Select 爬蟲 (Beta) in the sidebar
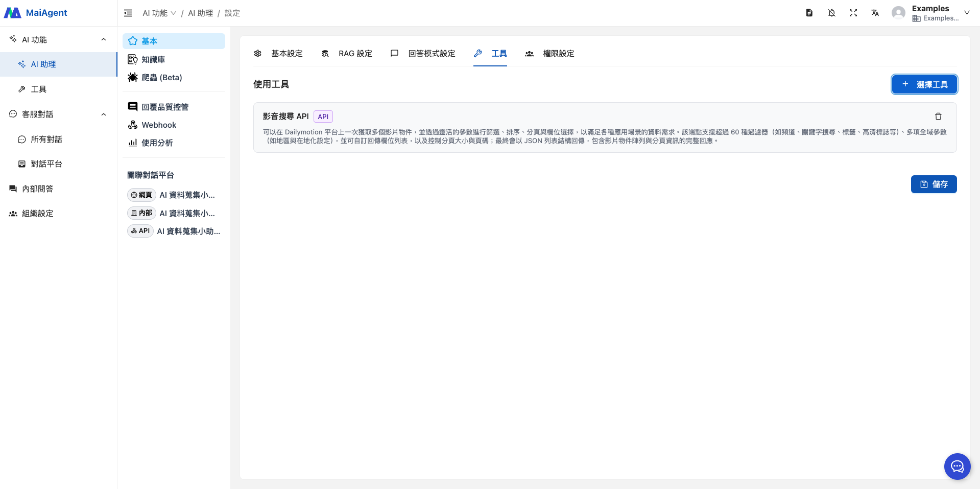The image size is (980, 489). [x=161, y=77]
